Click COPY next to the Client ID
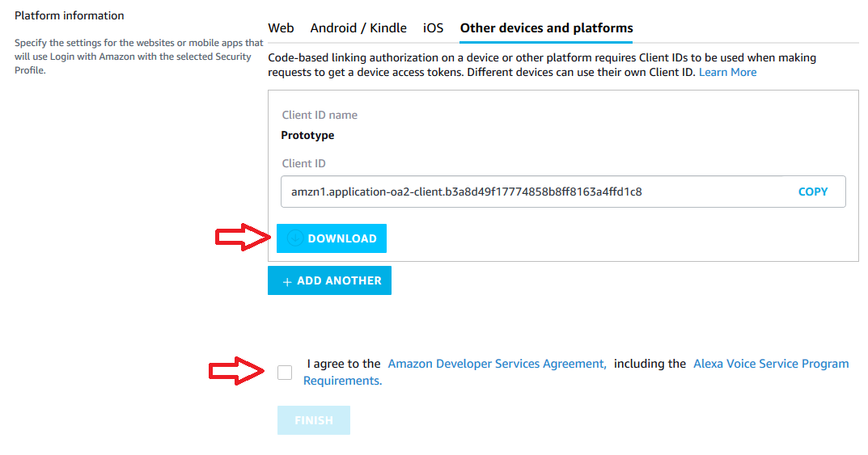 (813, 192)
